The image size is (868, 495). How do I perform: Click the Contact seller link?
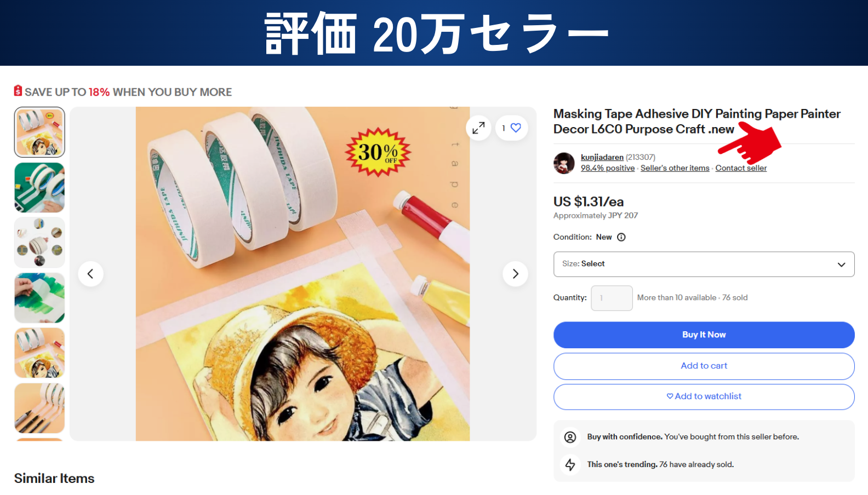point(741,168)
